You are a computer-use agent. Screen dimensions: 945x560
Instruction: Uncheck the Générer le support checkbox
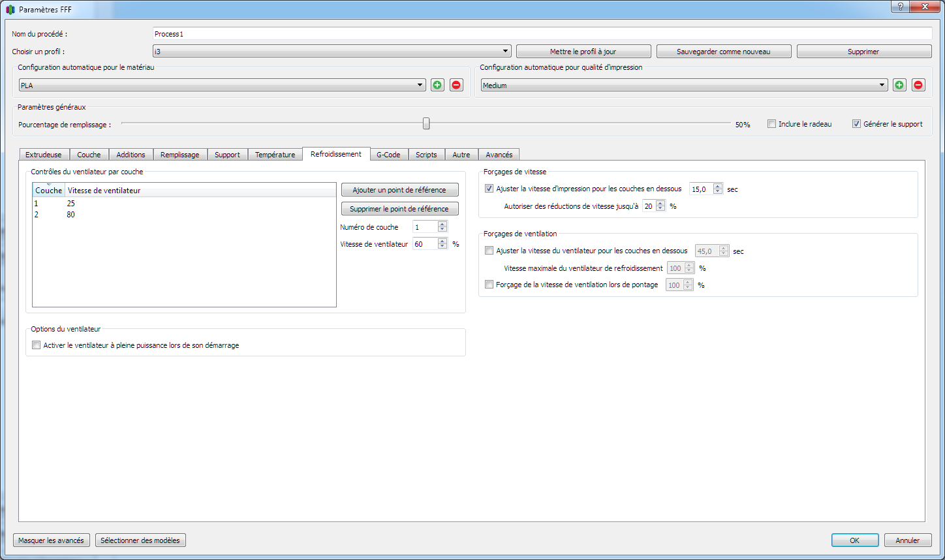coord(856,124)
